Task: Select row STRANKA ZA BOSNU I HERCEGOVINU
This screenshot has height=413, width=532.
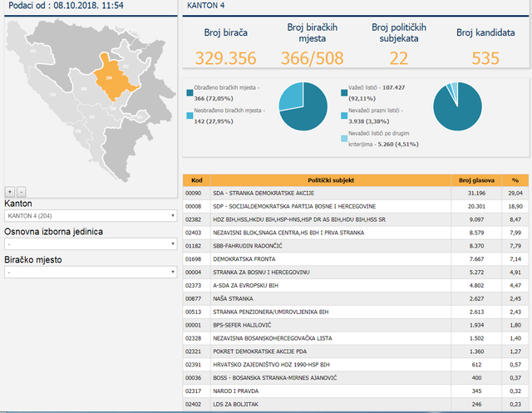Action: tap(356, 273)
